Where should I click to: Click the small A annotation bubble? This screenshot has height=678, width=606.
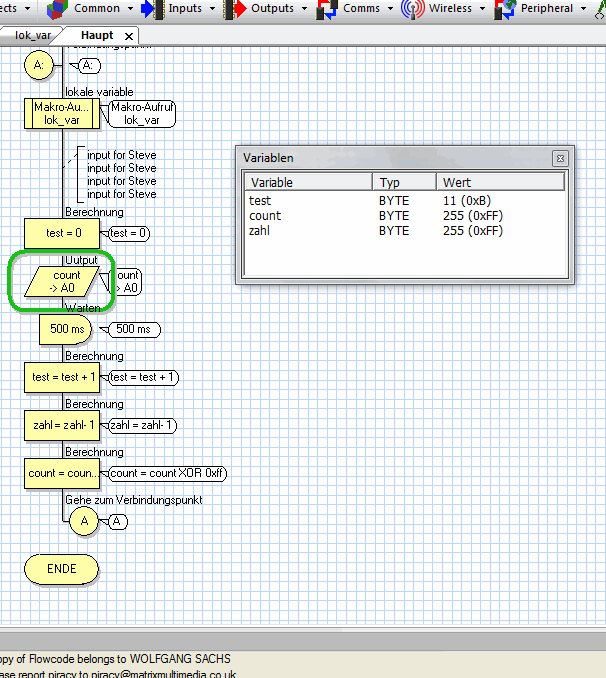pyautogui.click(x=117, y=521)
